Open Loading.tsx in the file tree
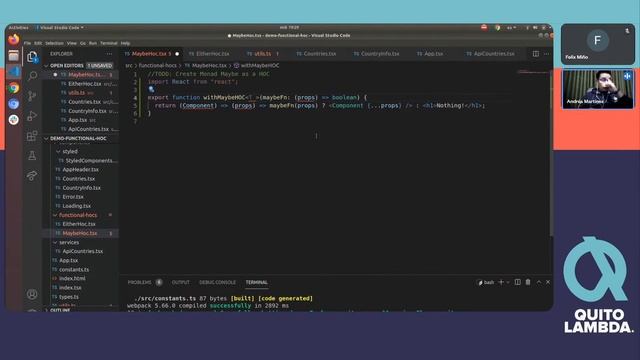Screen dimensions: 640x360 pyautogui.click(x=77, y=206)
